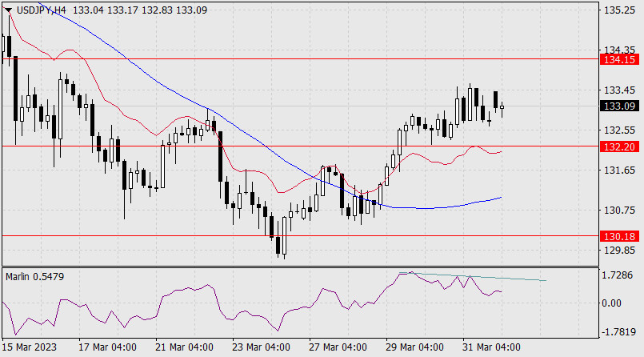Click the 0.00 oscillator scale value

pos(611,303)
